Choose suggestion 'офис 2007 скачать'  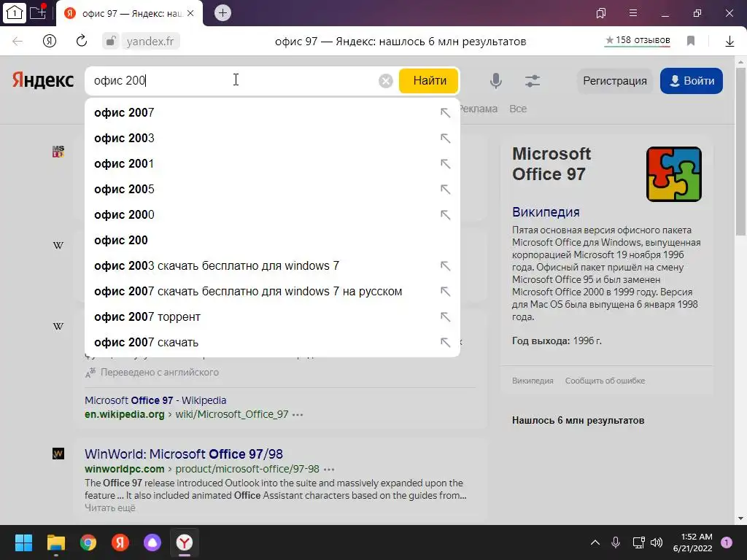(273, 343)
